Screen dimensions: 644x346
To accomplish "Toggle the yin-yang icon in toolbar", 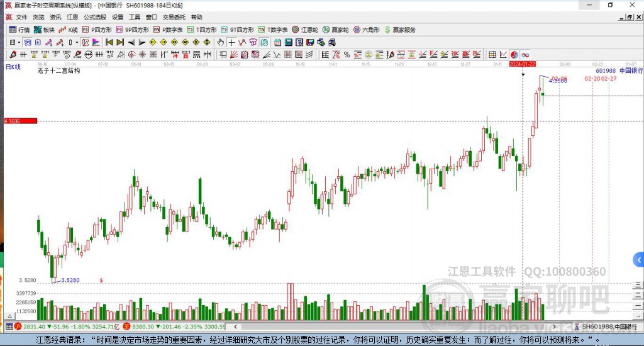I will 514,55.
